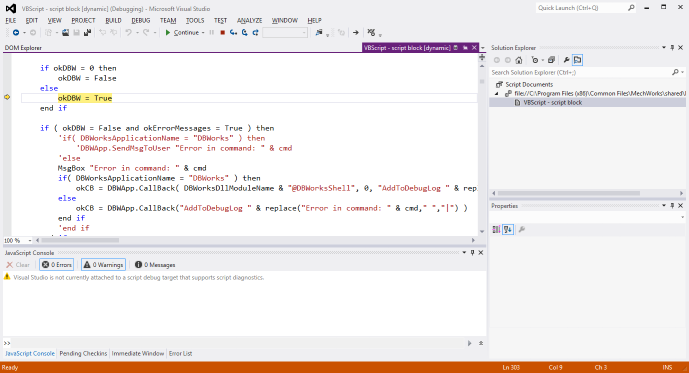Click the Step Over icon
Image resolution: width=689 pixels, height=373 pixels.
coord(244,33)
